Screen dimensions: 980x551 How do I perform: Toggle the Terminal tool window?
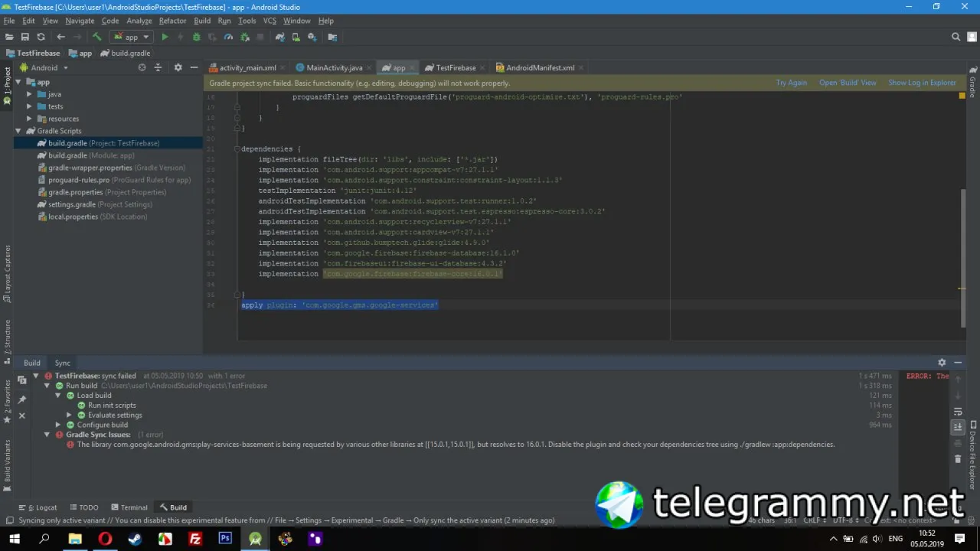coord(129,507)
